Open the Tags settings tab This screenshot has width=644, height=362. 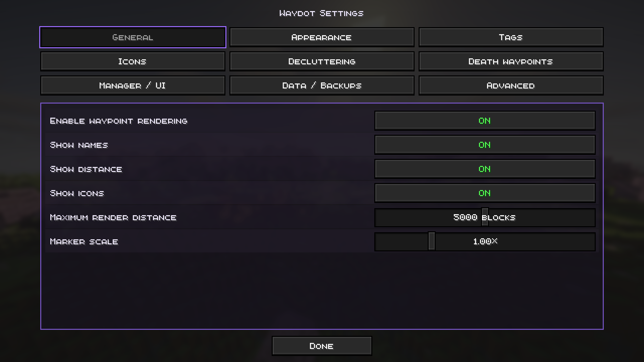tap(511, 37)
